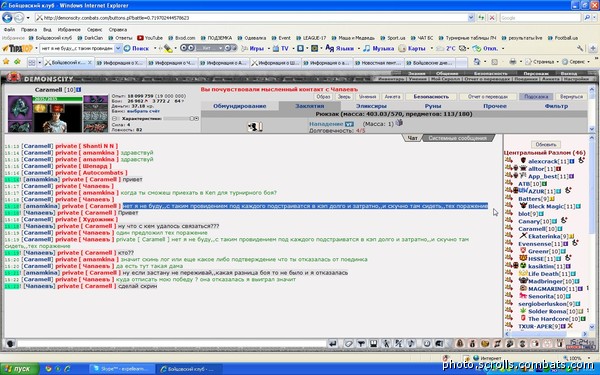Click the Нападение spell scroll icon

point(255,127)
